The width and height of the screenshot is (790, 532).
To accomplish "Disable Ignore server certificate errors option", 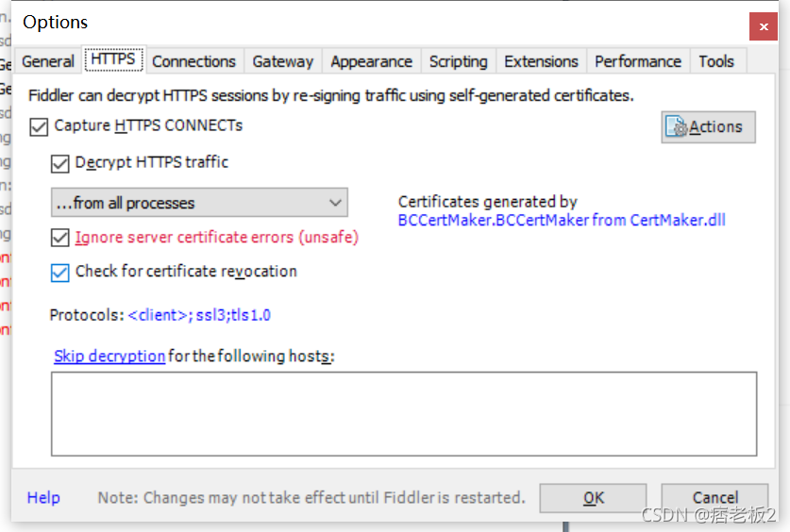I will click(x=60, y=238).
